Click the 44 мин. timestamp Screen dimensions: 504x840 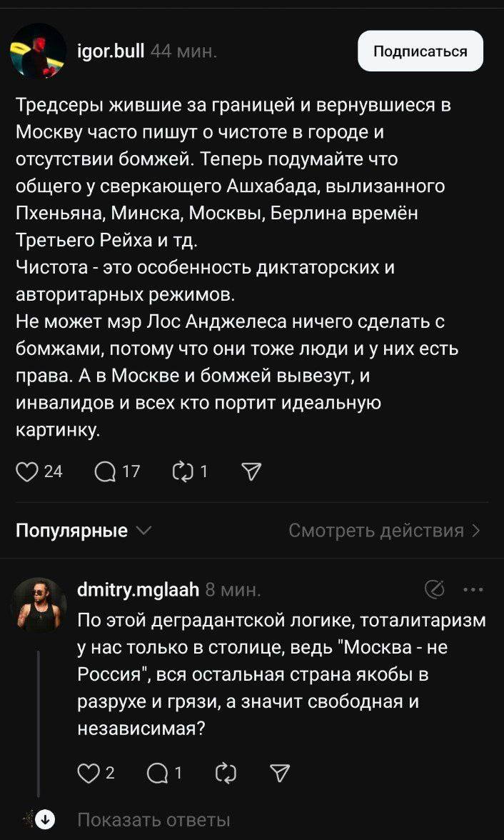tap(184, 51)
